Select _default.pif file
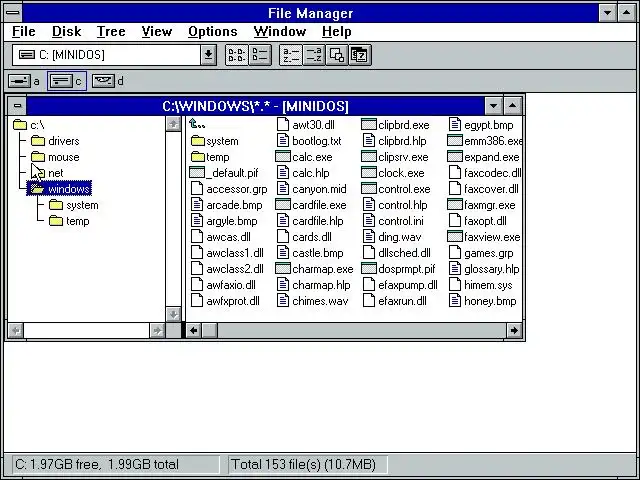Viewport: 640px width, 480px height. [224, 173]
